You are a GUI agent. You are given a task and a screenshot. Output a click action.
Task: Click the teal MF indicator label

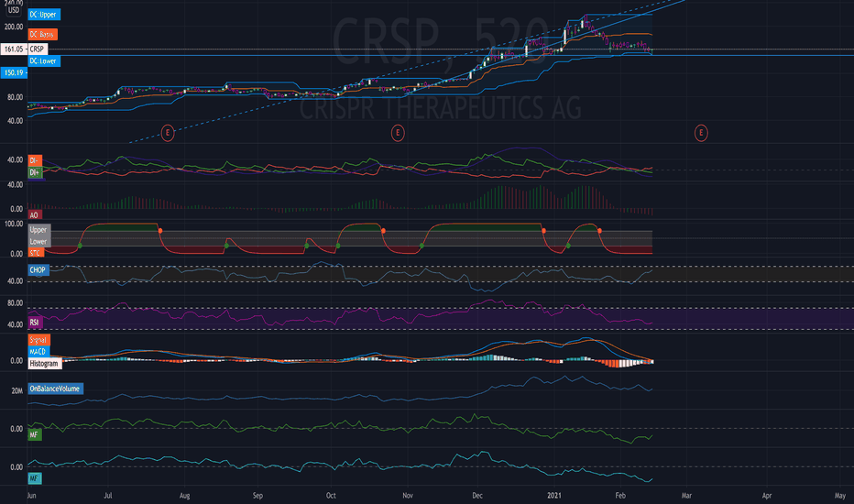(x=34, y=478)
